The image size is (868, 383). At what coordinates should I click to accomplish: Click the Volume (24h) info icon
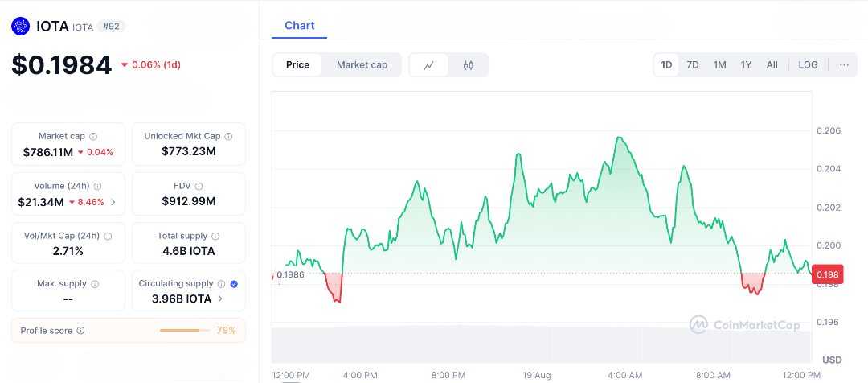[x=98, y=186]
